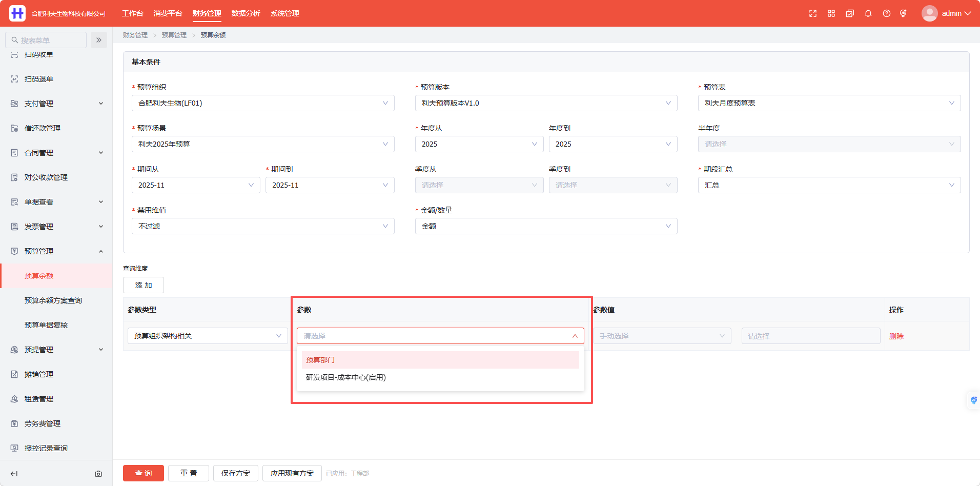The height and width of the screenshot is (486, 980).
Task: Collapse sidebar with double-arrow icon
Action: [x=99, y=40]
